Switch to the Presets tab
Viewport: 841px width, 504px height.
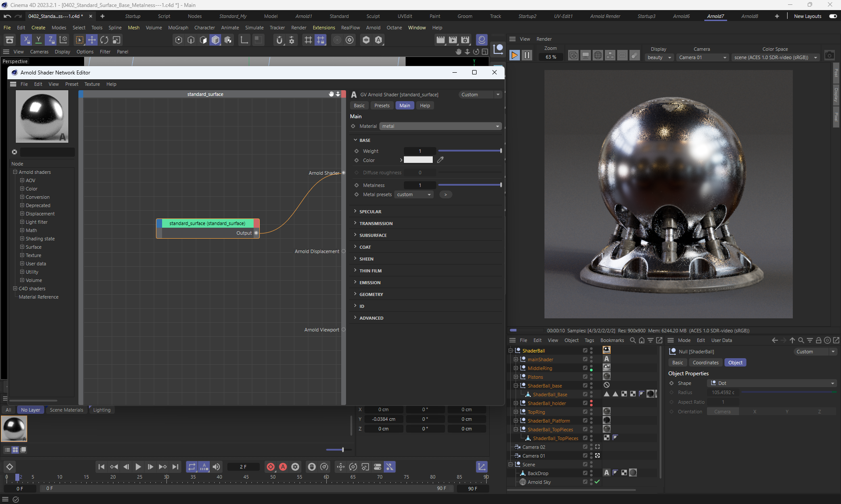click(x=382, y=106)
